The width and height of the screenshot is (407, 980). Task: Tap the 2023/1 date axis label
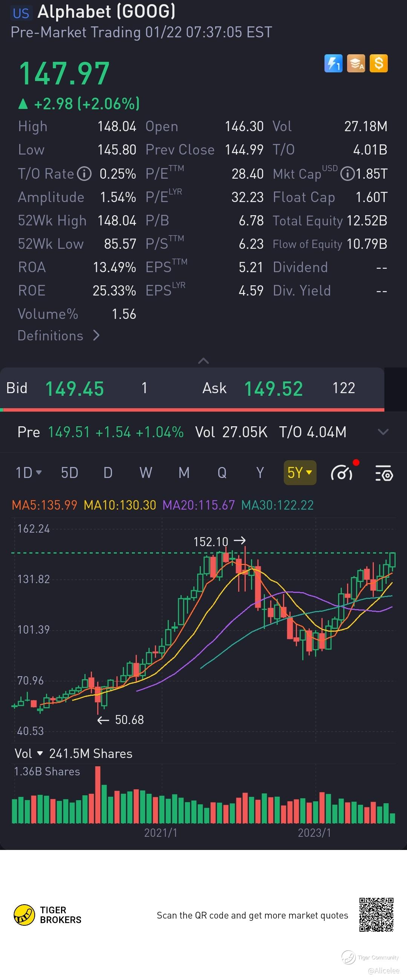point(315,833)
